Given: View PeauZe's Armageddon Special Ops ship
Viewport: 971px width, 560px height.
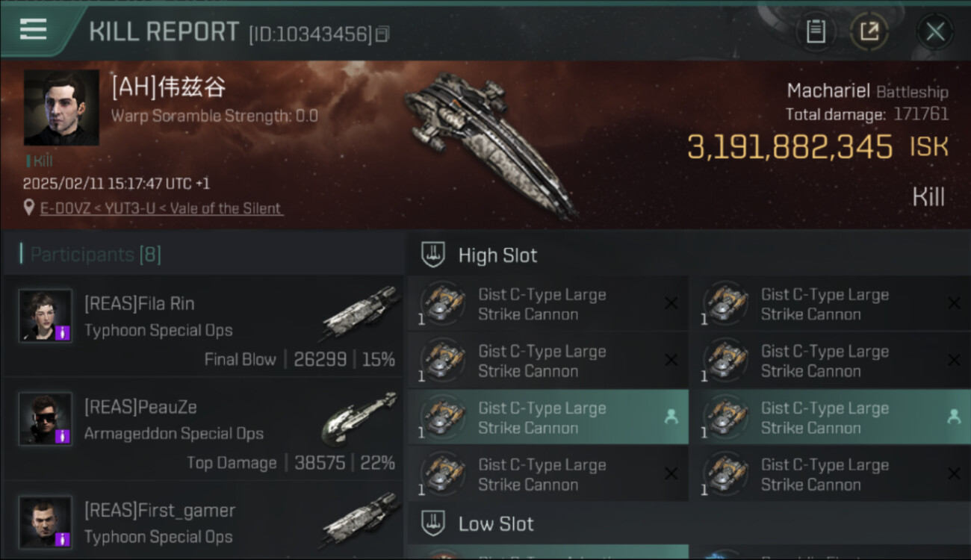Looking at the screenshot, I should click(x=359, y=419).
